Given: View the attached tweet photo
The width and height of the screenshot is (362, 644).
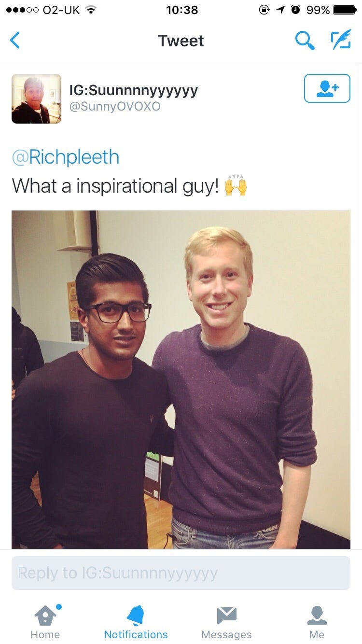Looking at the screenshot, I should pyautogui.click(x=181, y=379).
